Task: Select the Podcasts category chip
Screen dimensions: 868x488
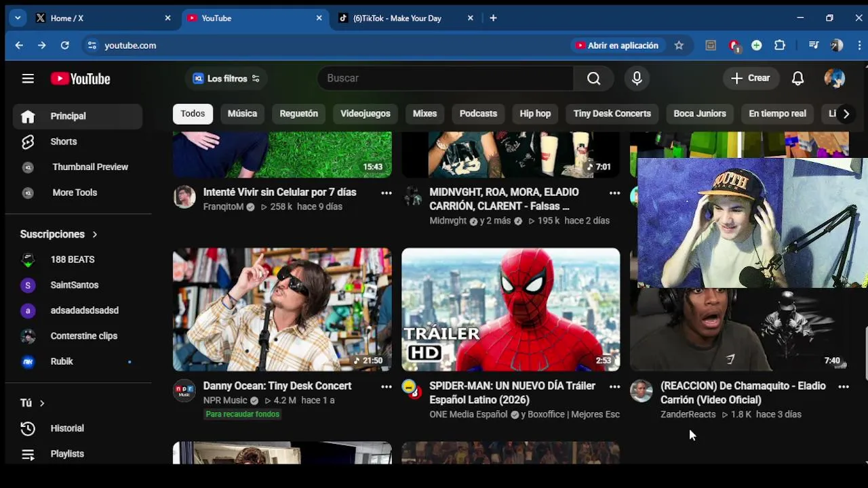Action: point(478,114)
